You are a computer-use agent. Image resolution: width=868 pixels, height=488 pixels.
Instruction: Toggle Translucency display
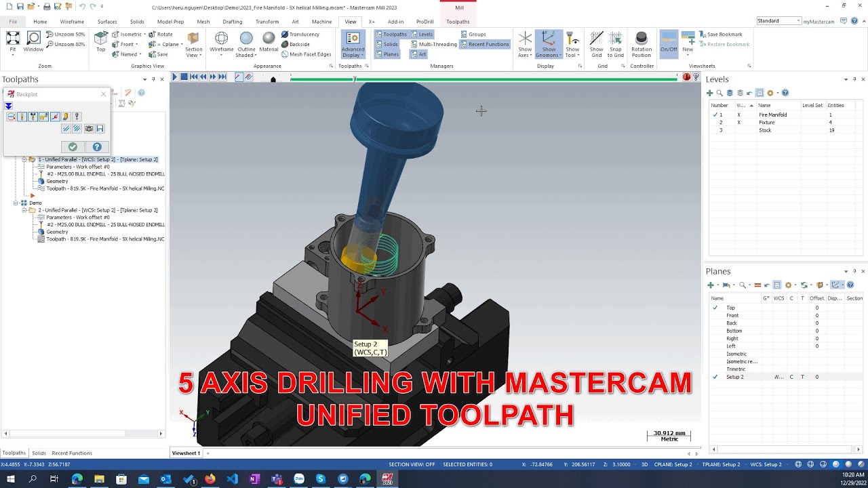pyautogui.click(x=300, y=34)
